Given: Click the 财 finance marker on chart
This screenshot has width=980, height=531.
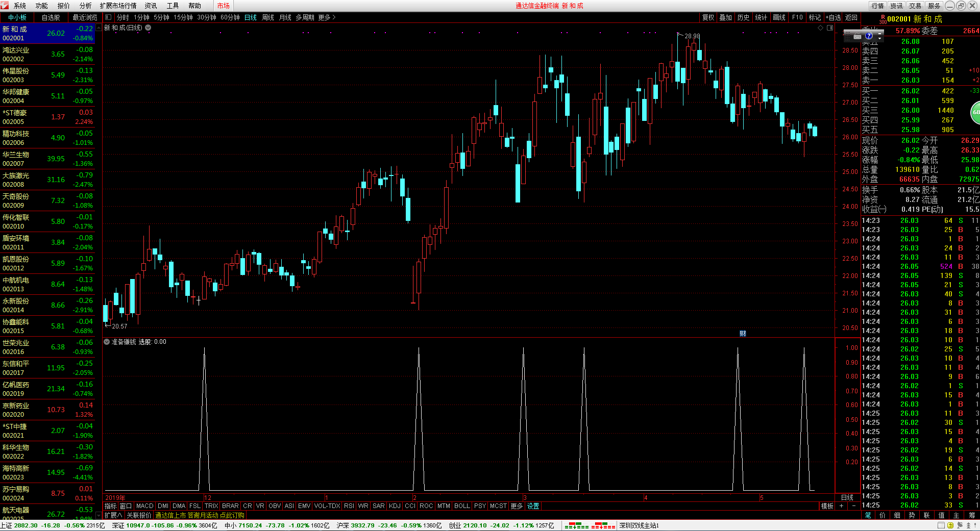Looking at the screenshot, I should pyautogui.click(x=743, y=333).
